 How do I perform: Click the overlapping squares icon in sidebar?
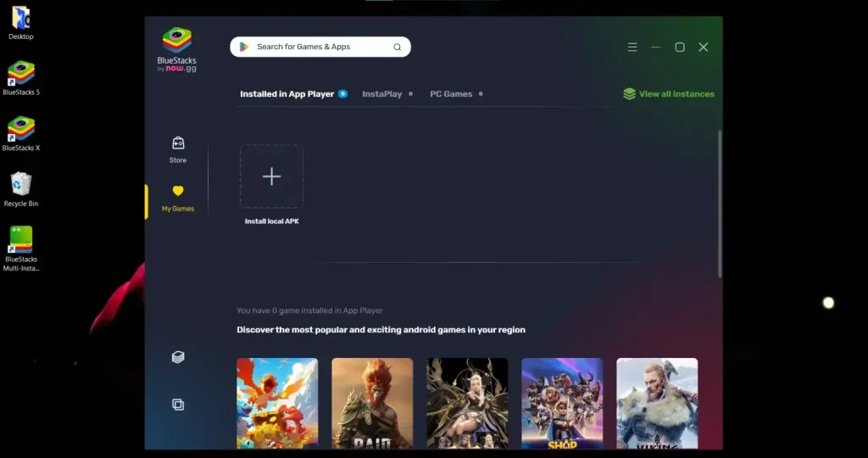[178, 405]
